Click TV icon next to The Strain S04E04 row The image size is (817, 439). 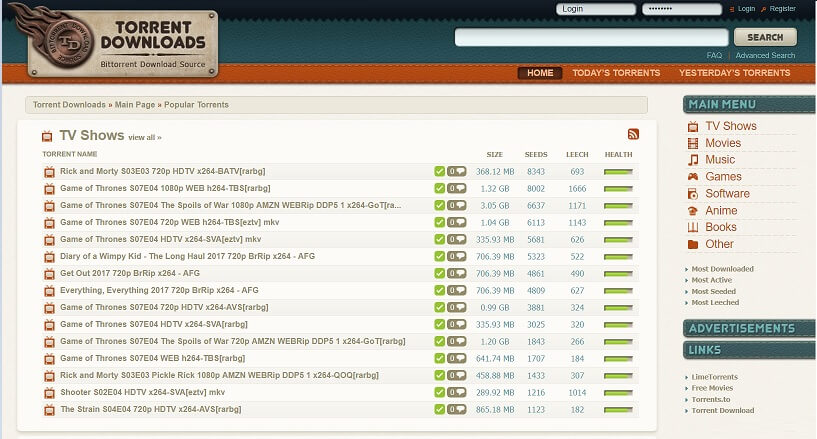pos(49,410)
